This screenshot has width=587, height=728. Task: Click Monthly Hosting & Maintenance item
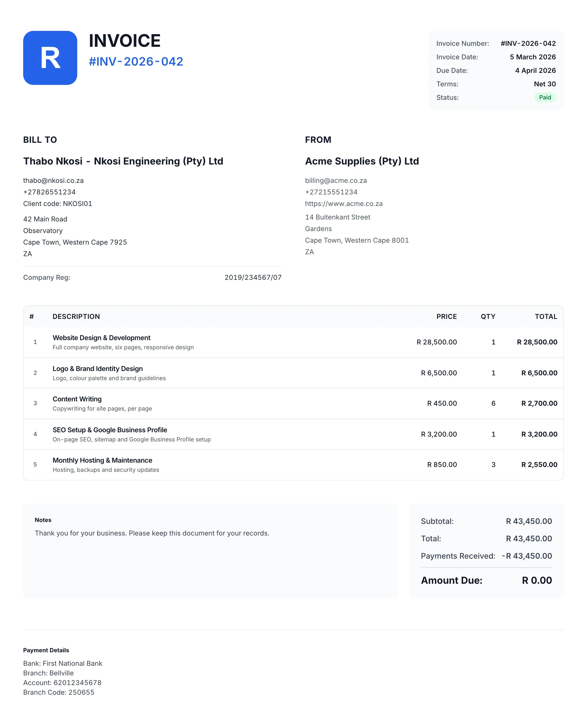pos(102,460)
